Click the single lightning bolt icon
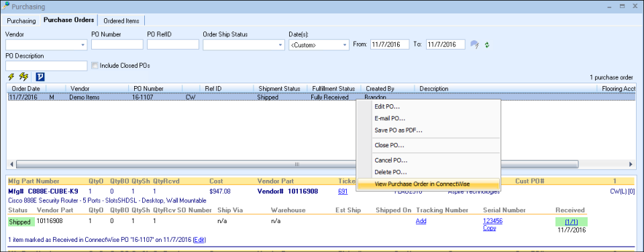Screen dimensions: 644x252 (11, 77)
